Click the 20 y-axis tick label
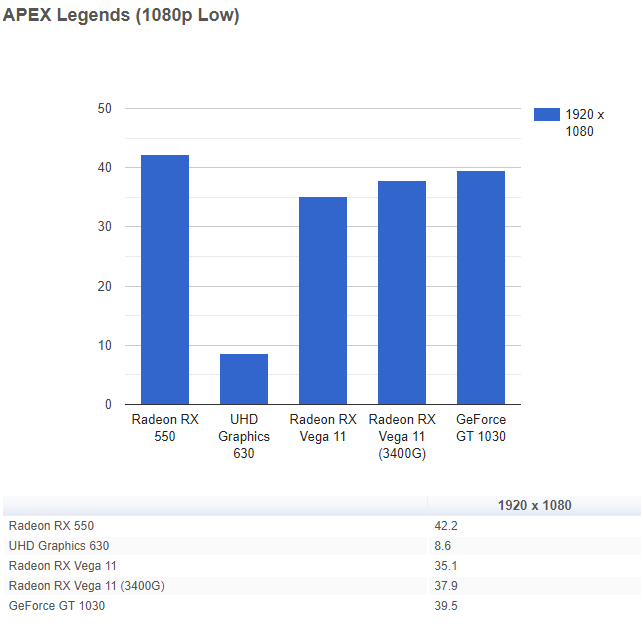This screenshot has width=641, height=625. 105,286
